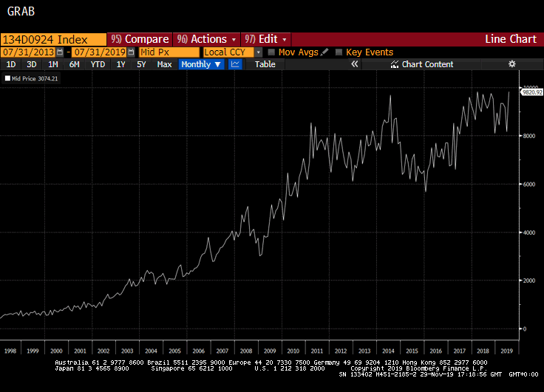Image resolution: width=544 pixels, height=392 pixels.
Task: Open the start date calendar picker icon
Action: pos(60,52)
